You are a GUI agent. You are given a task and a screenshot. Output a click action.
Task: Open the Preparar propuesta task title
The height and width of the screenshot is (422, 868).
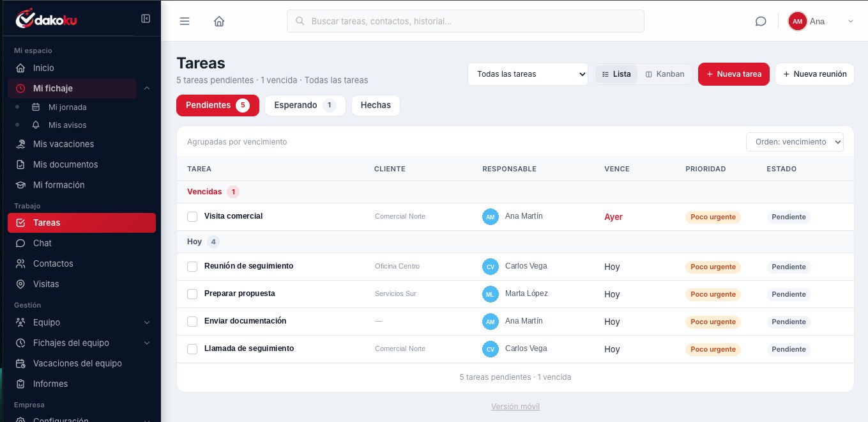click(240, 293)
